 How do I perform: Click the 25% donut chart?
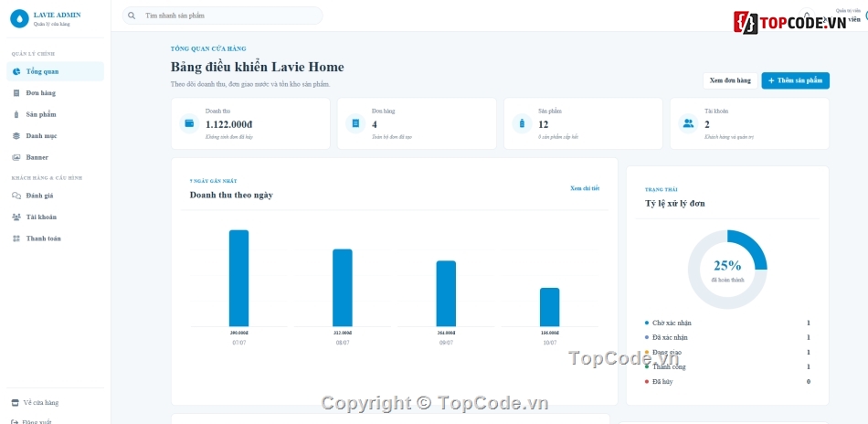tap(727, 270)
